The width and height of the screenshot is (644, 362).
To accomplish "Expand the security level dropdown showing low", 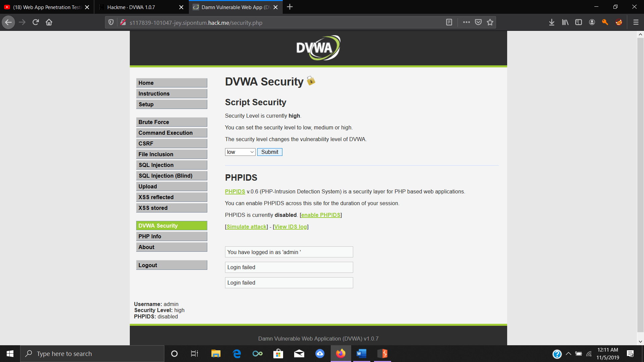I will click(x=240, y=152).
